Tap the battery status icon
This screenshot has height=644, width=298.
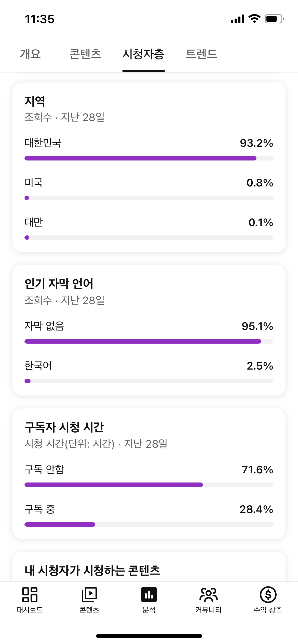tap(274, 19)
